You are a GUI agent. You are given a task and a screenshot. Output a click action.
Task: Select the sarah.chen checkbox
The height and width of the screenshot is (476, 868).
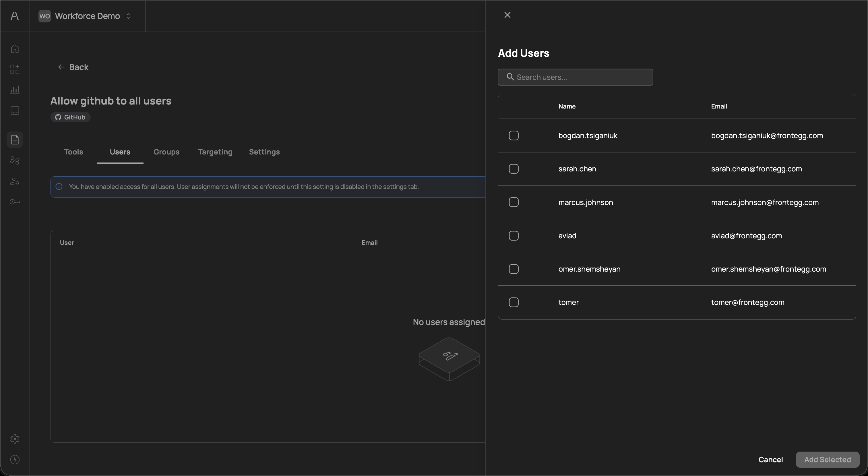coord(514,169)
